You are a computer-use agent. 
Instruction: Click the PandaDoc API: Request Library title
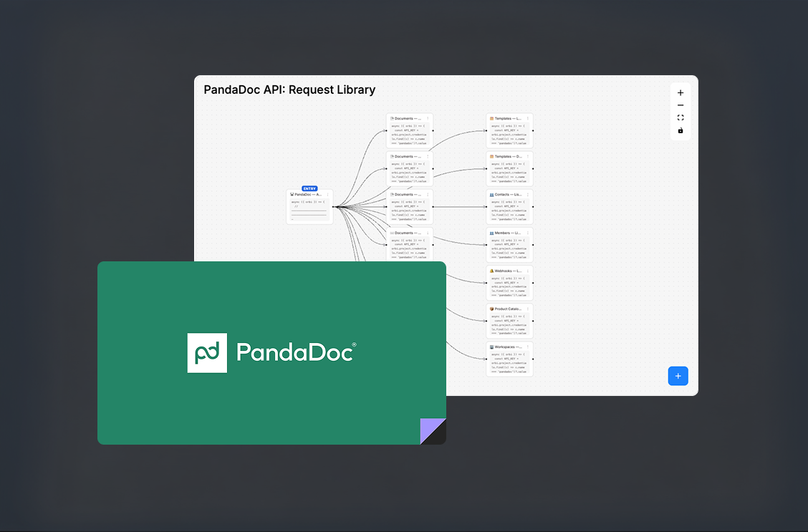(x=289, y=90)
